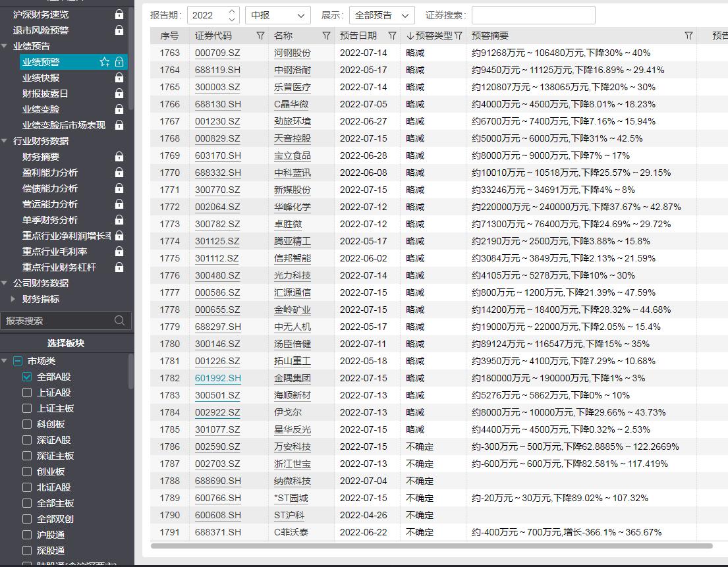The image size is (728, 567).
Task: Click the 序号 column header
Action: pos(169,36)
